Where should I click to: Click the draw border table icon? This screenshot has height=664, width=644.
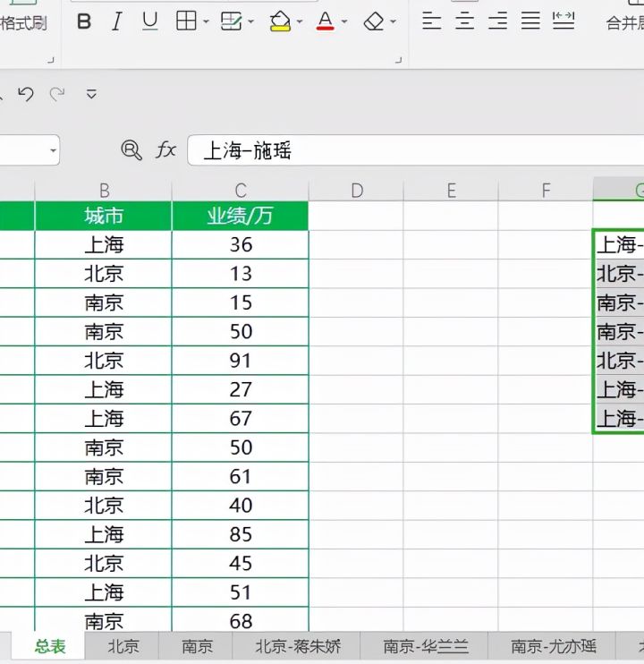click(x=232, y=21)
